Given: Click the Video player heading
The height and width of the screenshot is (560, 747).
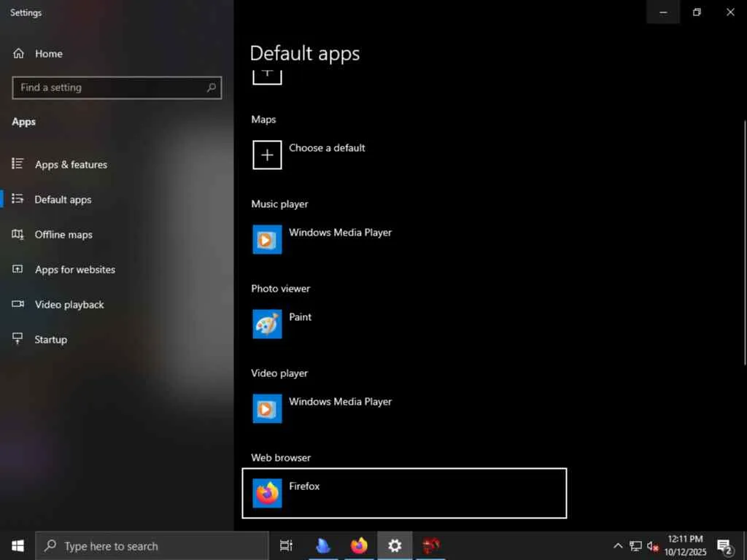Looking at the screenshot, I should (279, 373).
